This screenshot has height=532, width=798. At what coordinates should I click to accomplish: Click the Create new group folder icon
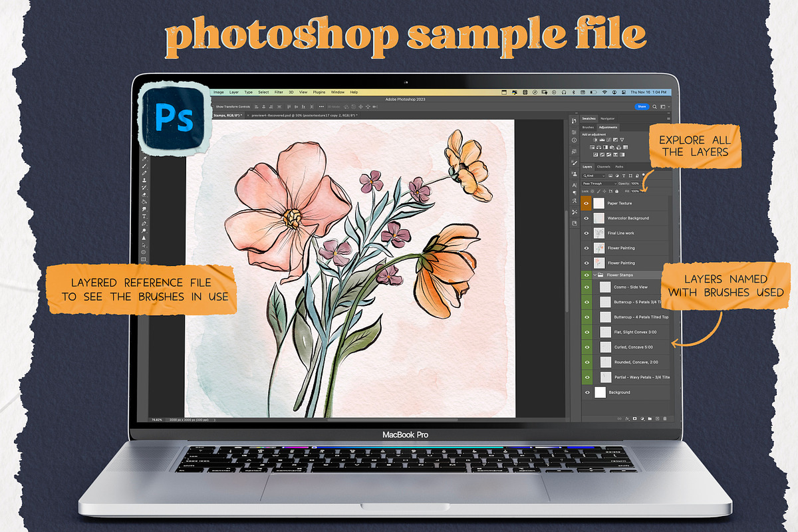pyautogui.click(x=650, y=418)
